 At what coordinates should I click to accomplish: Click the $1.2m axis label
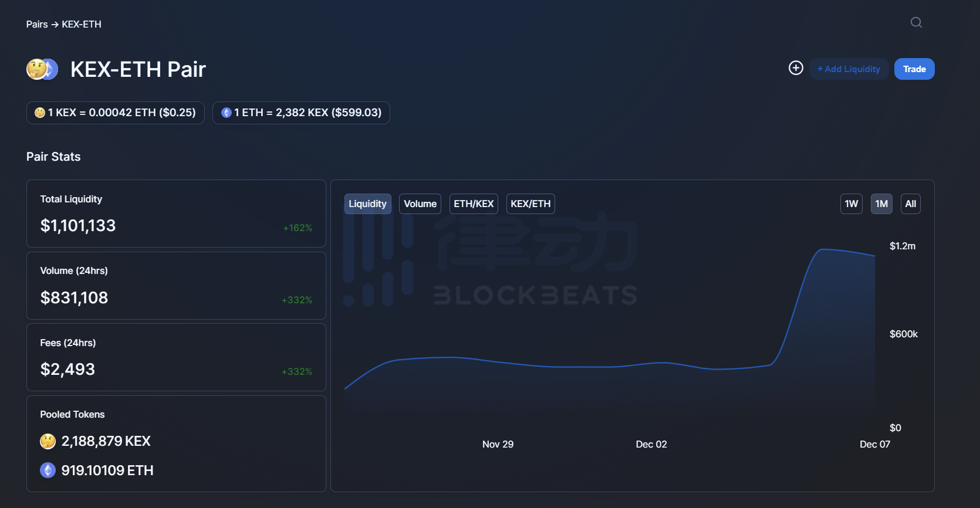tap(903, 246)
